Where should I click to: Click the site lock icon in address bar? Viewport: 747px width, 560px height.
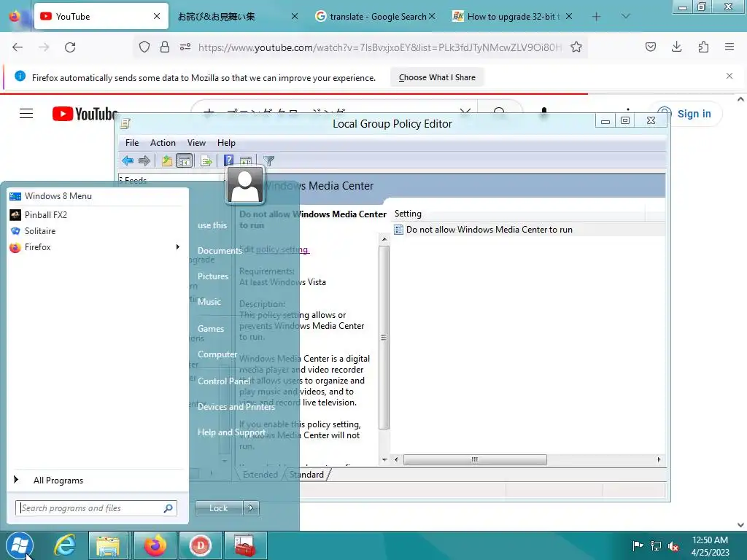click(165, 47)
